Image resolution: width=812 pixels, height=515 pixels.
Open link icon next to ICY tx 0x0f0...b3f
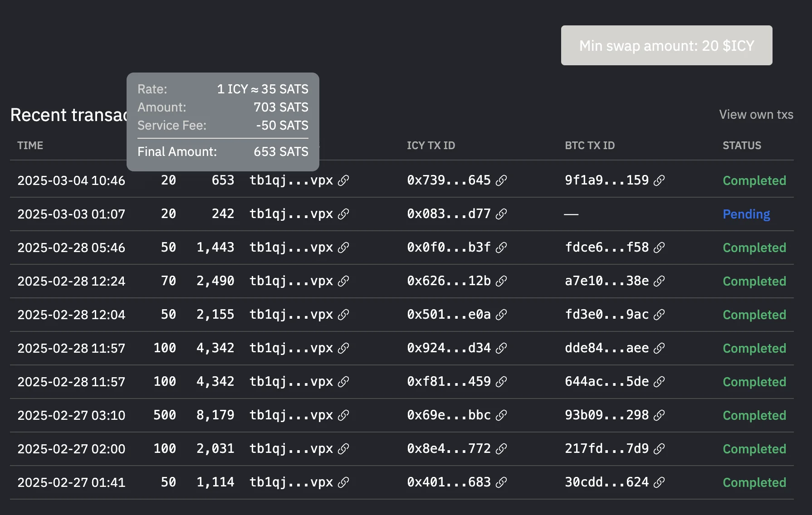point(501,248)
